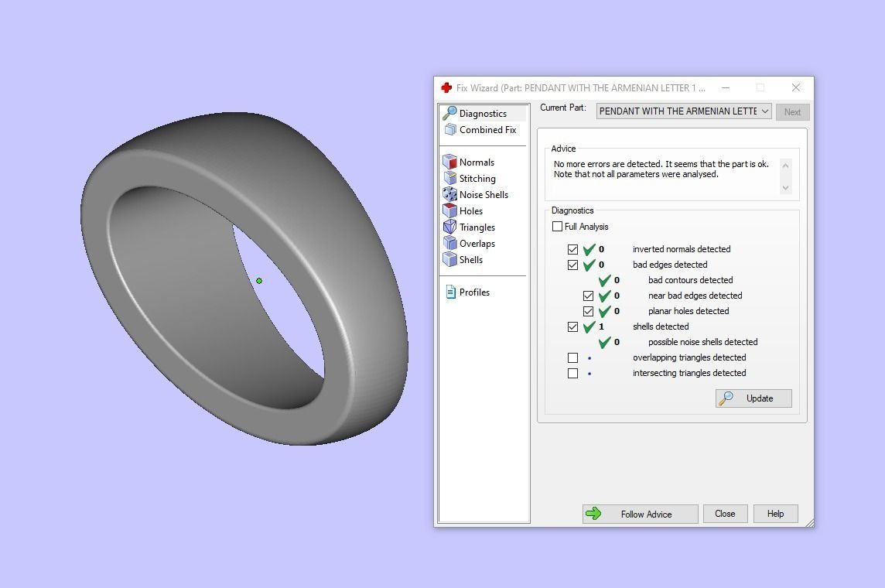Click the Close button

pyautogui.click(x=726, y=514)
